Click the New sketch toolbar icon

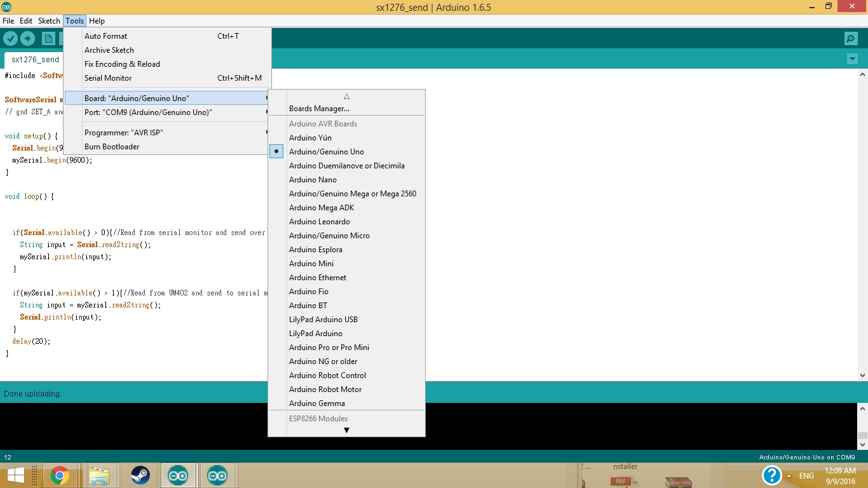[48, 38]
